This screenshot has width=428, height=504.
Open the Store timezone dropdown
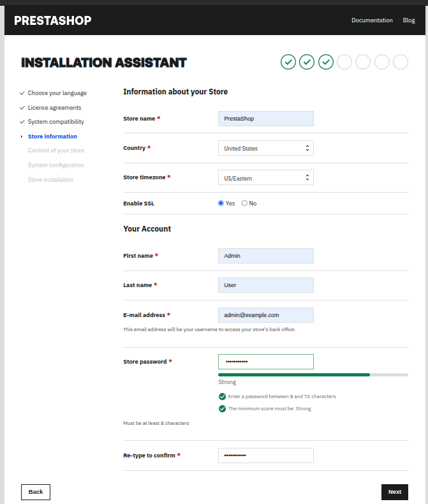click(265, 177)
